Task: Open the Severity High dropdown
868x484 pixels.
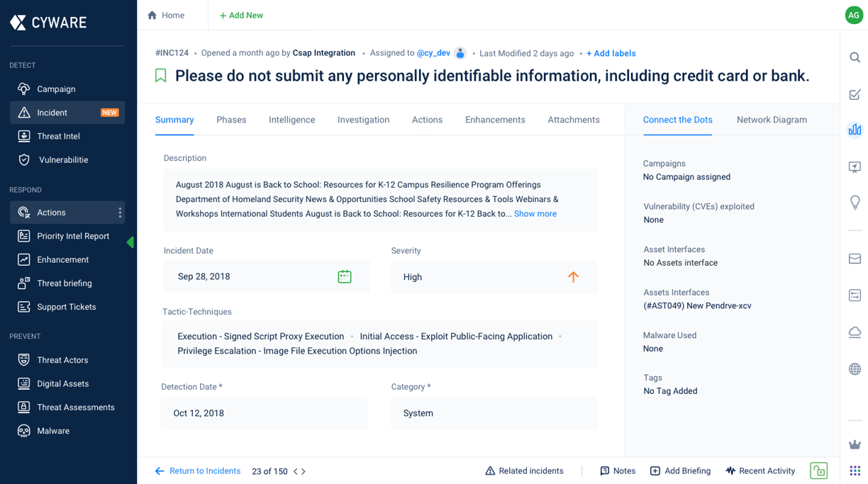Action: click(494, 277)
